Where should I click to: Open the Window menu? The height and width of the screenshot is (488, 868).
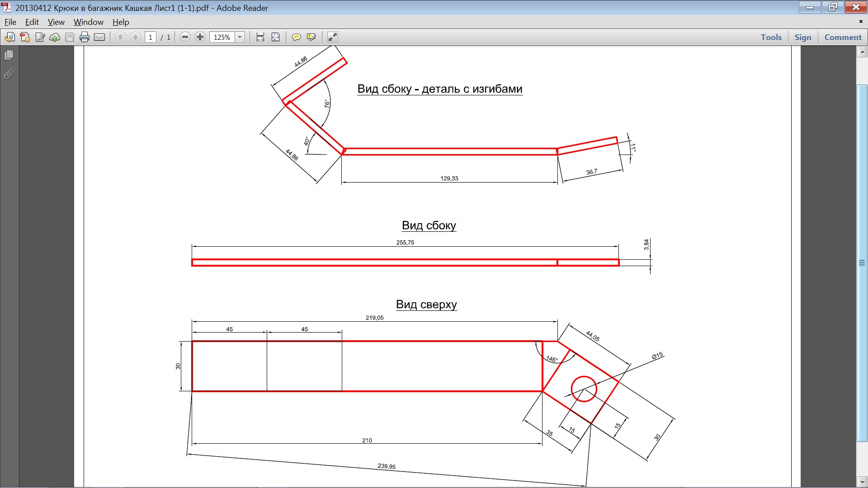click(88, 22)
